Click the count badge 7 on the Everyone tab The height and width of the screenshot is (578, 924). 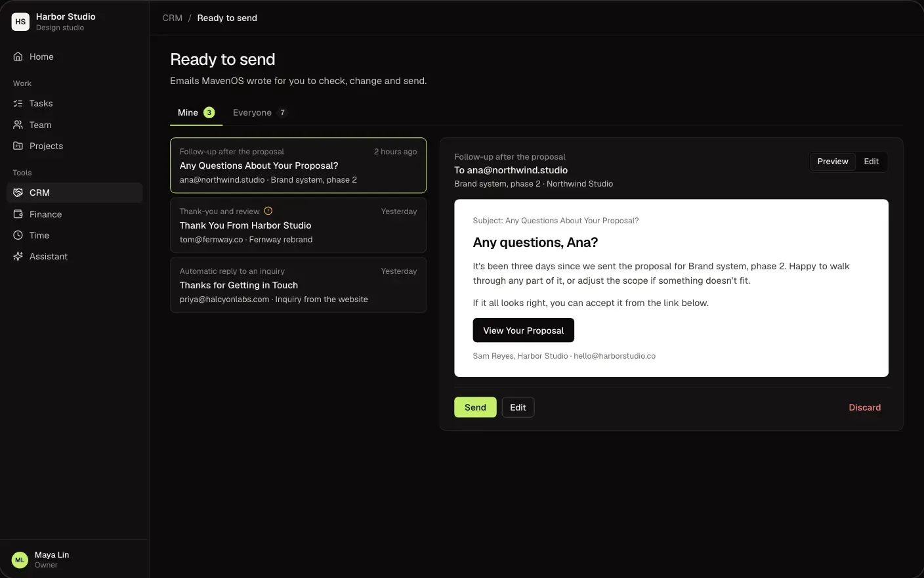click(x=282, y=112)
